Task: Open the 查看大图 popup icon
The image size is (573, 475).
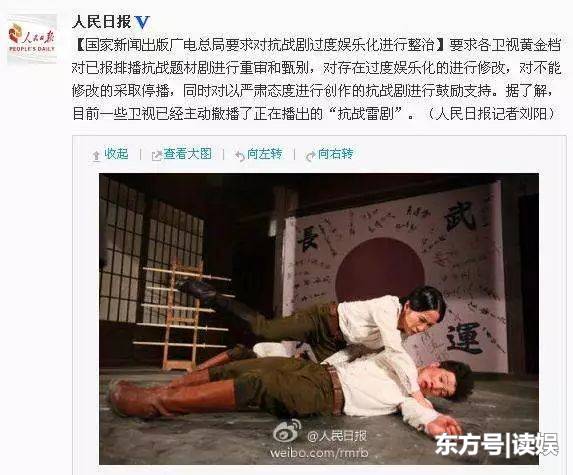Action: pyautogui.click(x=156, y=156)
